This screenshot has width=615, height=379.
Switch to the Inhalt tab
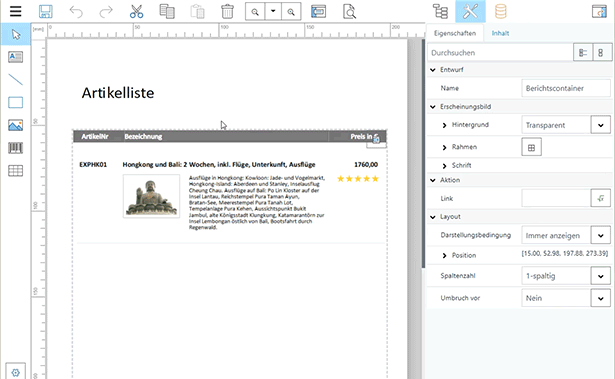[500, 33]
